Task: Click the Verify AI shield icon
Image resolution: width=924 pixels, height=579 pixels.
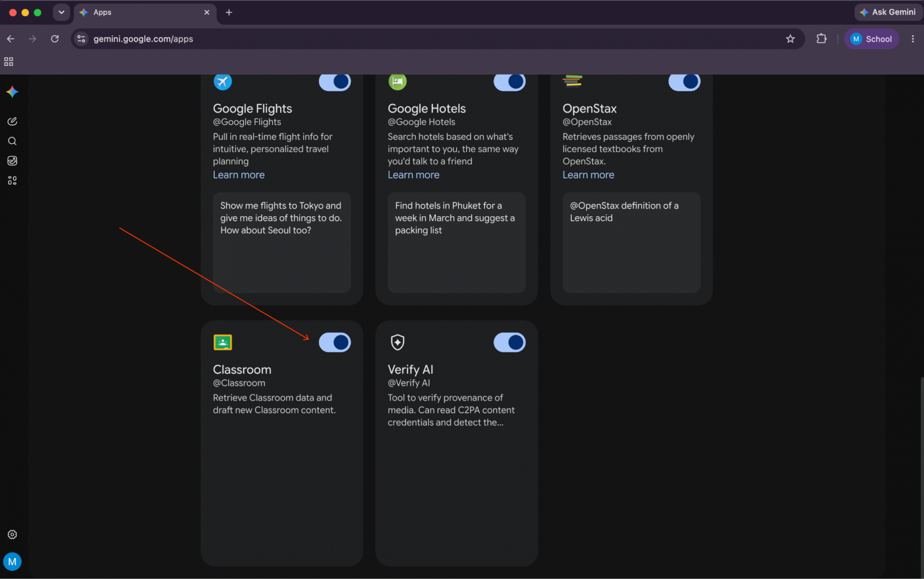Action: point(397,343)
